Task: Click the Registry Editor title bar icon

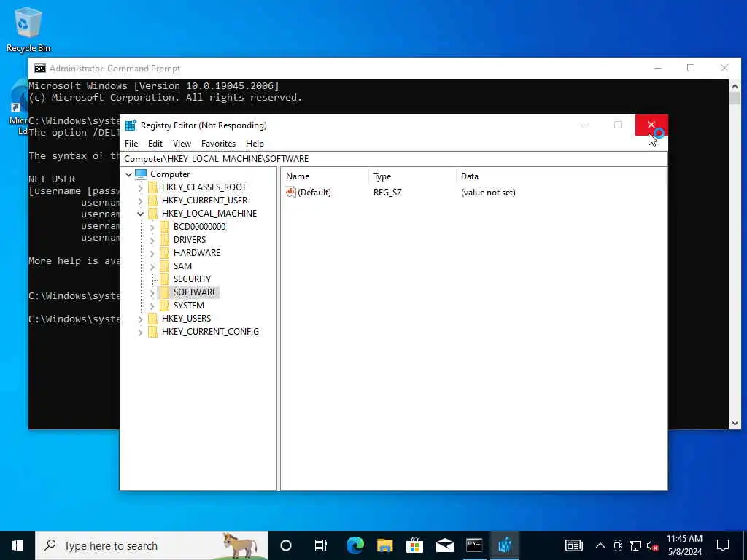Action: [131, 125]
